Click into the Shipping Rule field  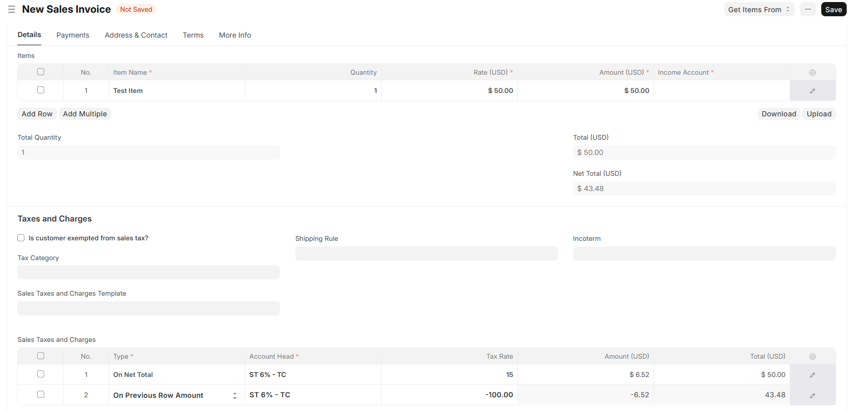click(426, 254)
